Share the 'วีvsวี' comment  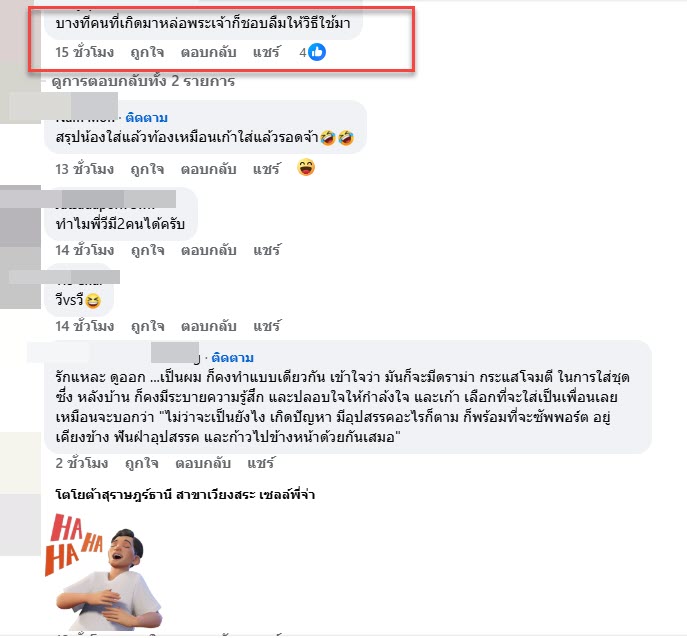tap(266, 326)
